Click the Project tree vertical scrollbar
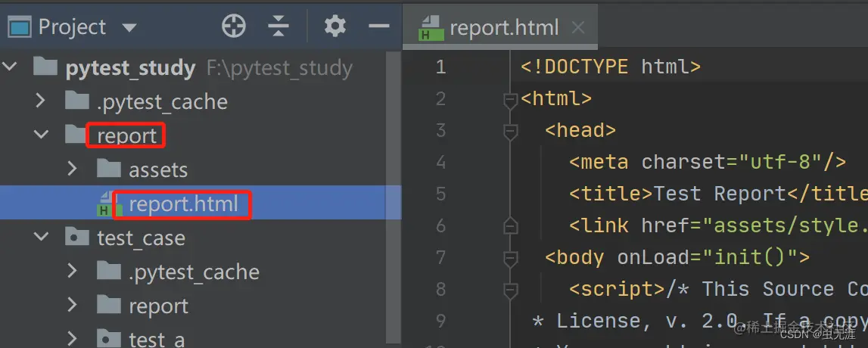 [393, 199]
